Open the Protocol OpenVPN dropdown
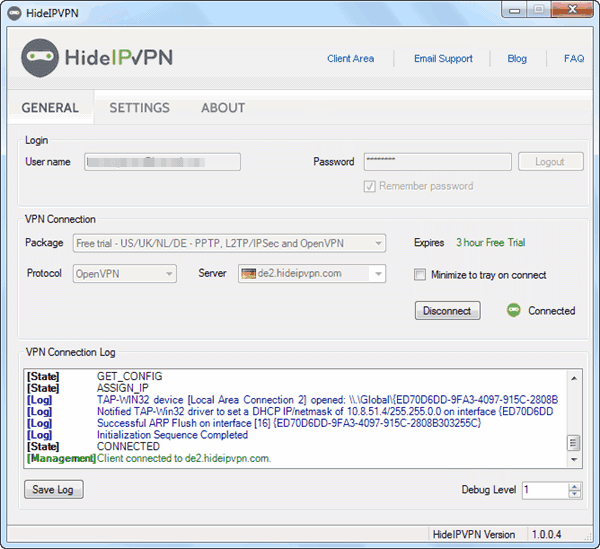This screenshot has width=600, height=549. tap(125, 274)
